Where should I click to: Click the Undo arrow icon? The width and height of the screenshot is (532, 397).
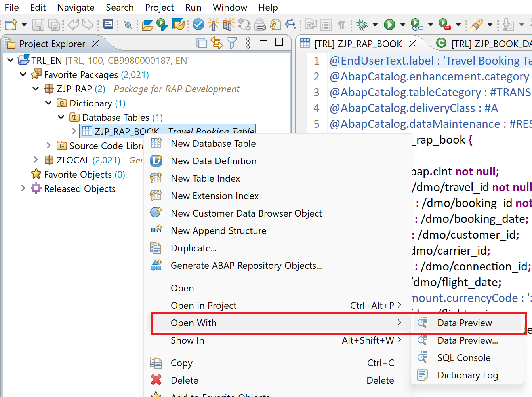(73, 25)
